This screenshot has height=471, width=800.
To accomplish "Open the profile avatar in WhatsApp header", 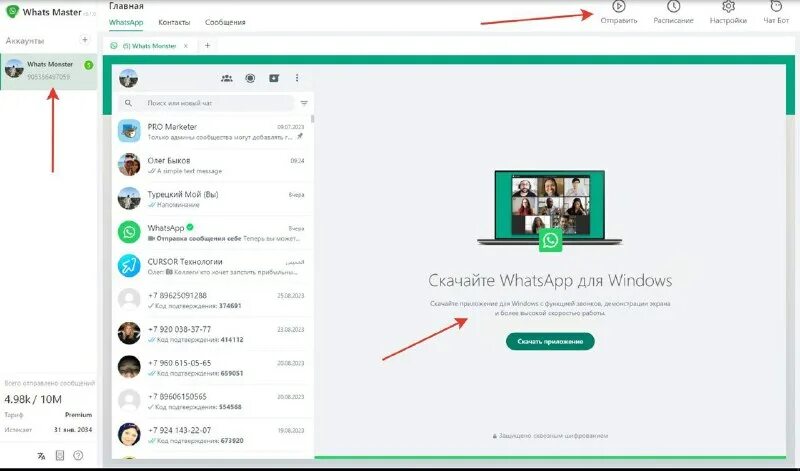I will point(129,78).
